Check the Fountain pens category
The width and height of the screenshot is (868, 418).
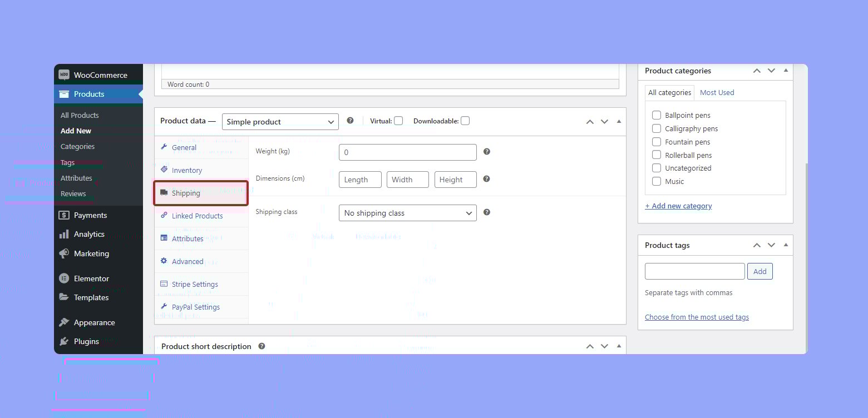(657, 142)
